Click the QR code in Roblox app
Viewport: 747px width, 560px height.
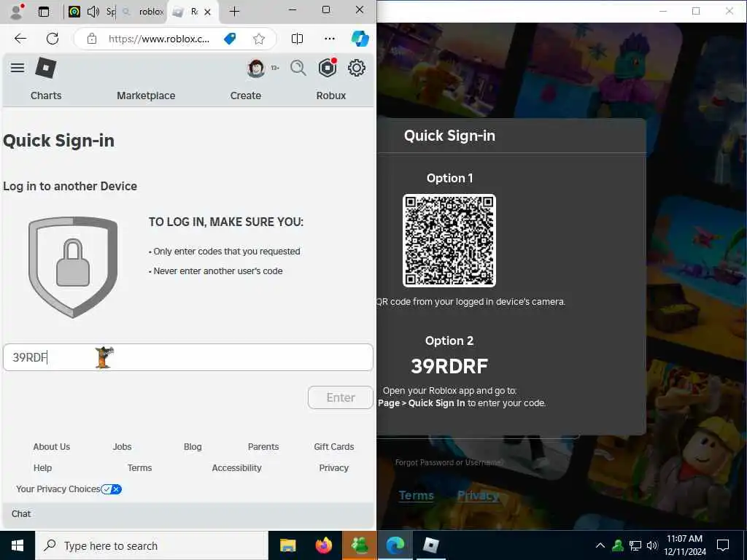pos(449,241)
